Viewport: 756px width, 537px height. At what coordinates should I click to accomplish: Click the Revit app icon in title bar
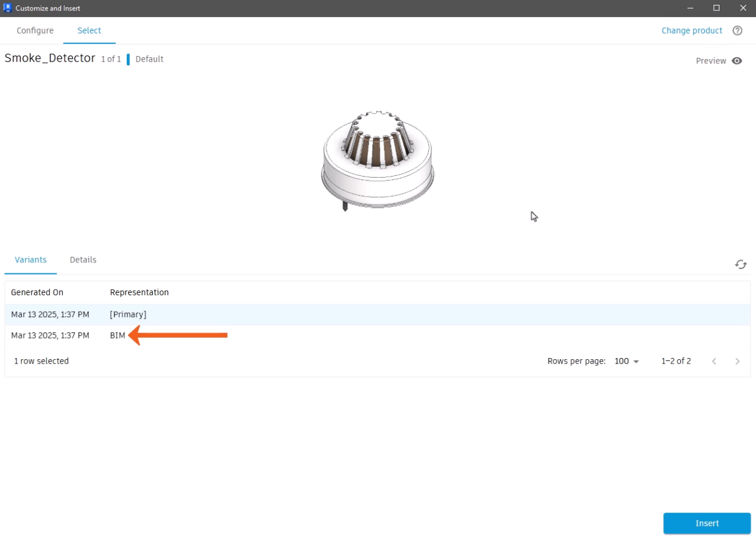click(7, 8)
